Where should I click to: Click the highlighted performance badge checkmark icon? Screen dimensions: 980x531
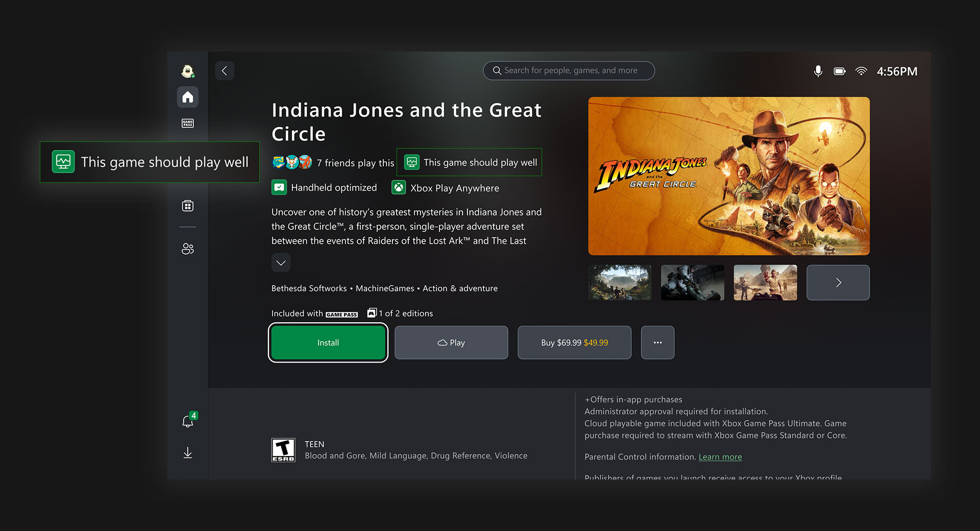point(411,162)
